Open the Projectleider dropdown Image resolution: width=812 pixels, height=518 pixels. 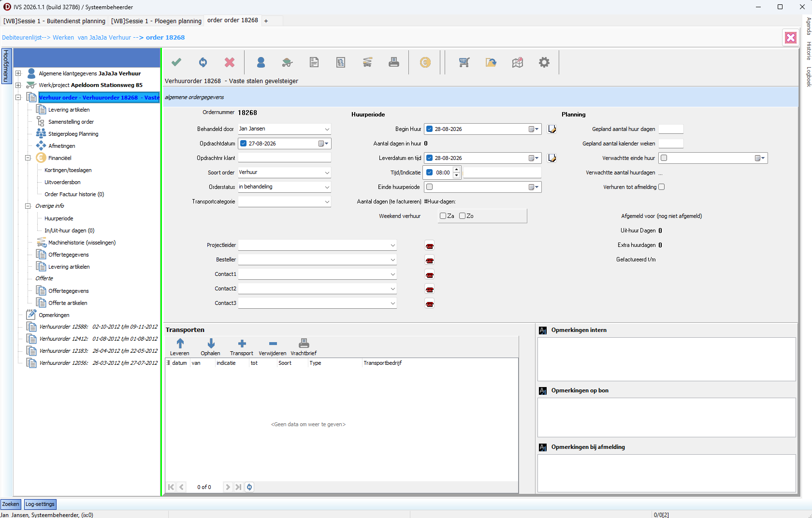point(393,245)
